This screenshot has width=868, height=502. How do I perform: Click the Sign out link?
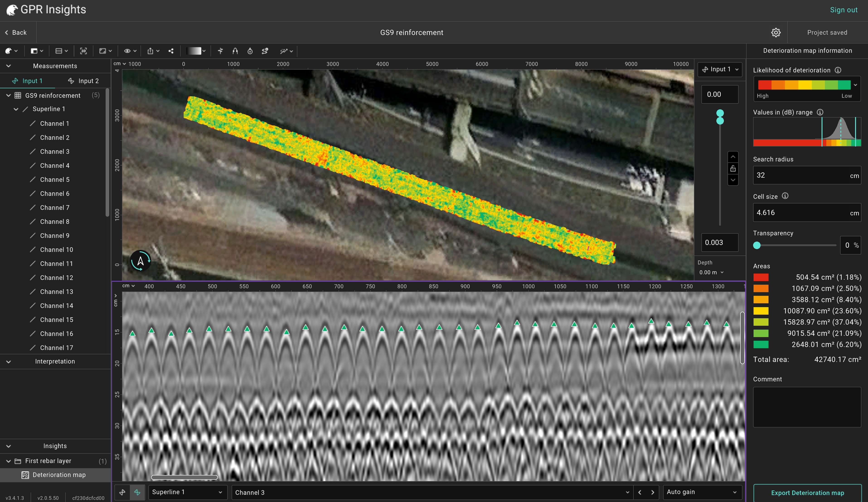tap(843, 10)
